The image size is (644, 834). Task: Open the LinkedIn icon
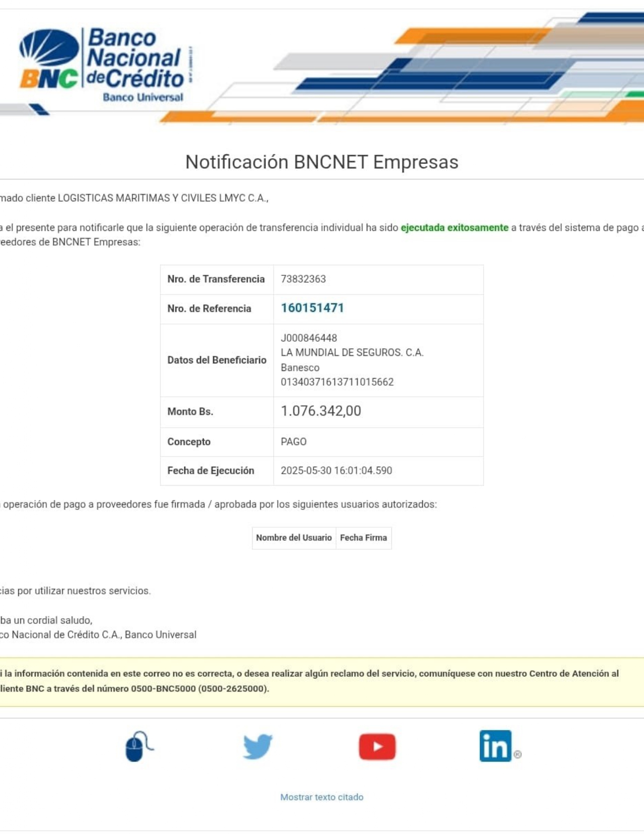(x=496, y=746)
